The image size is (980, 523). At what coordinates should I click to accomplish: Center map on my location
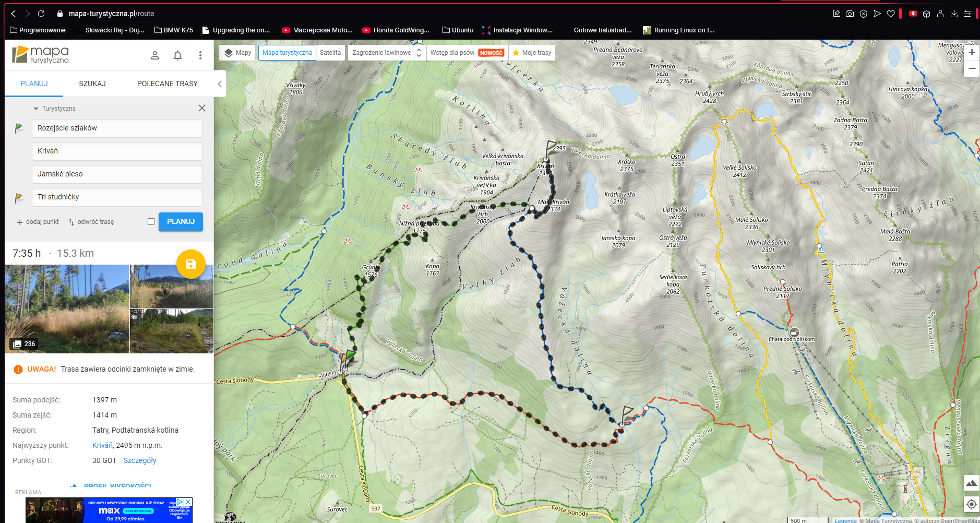(971, 504)
